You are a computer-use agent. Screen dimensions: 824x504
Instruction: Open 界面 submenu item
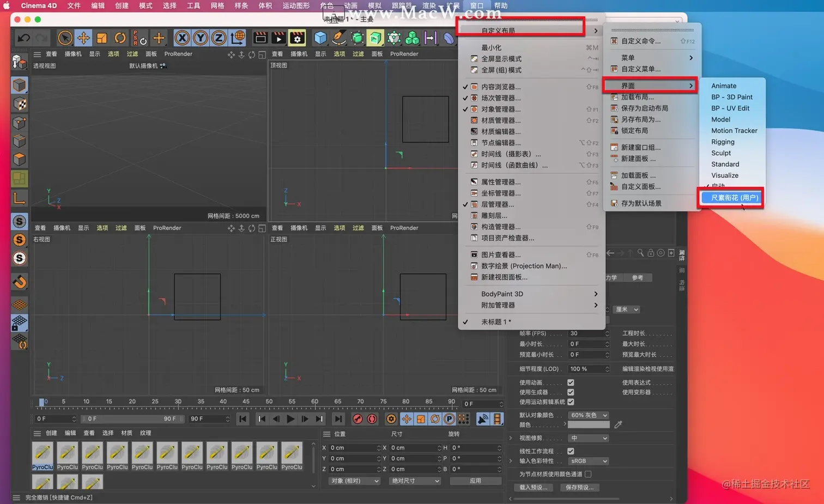click(x=652, y=86)
